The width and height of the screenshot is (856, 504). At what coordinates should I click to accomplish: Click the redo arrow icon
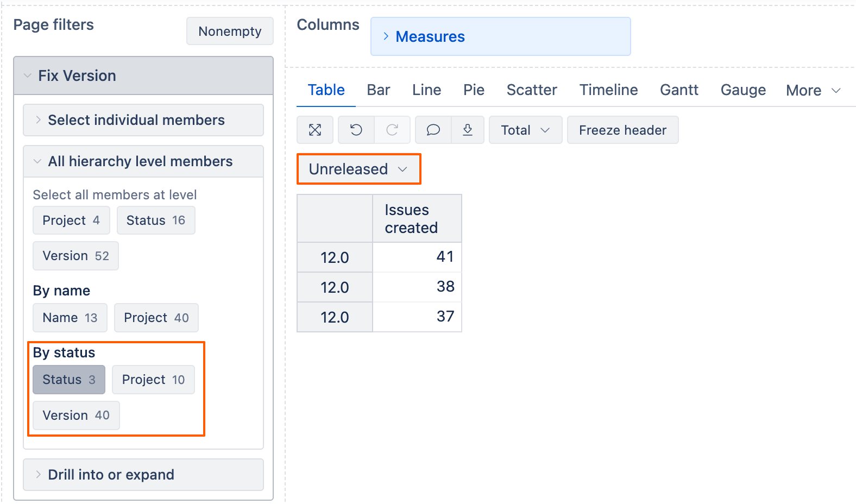click(392, 130)
